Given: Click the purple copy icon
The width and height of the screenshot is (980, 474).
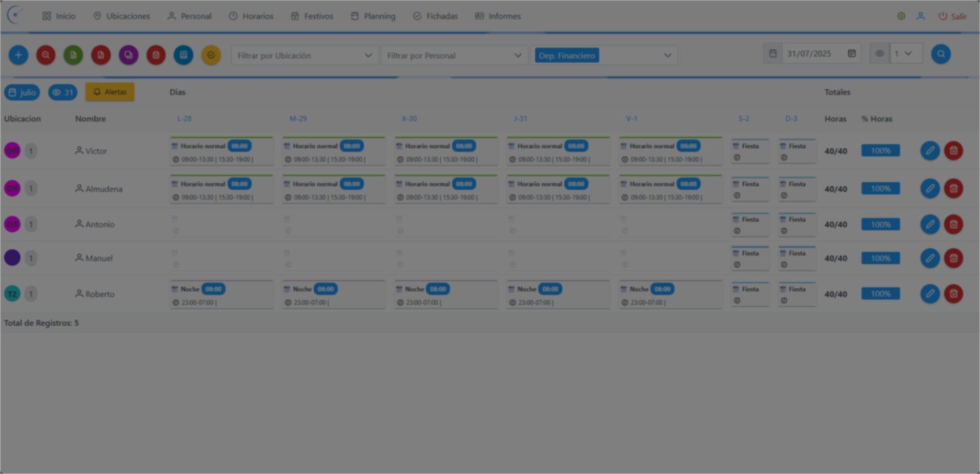Looking at the screenshot, I should (129, 55).
